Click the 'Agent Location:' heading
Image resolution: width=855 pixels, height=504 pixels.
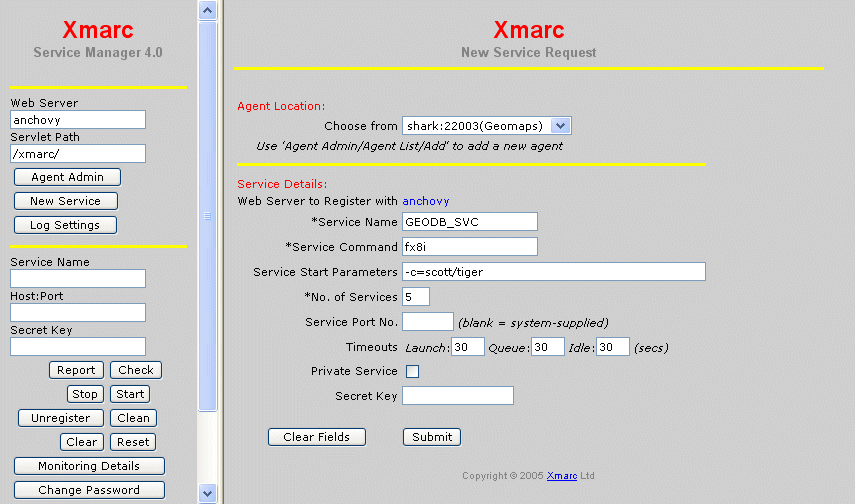pyautogui.click(x=281, y=106)
